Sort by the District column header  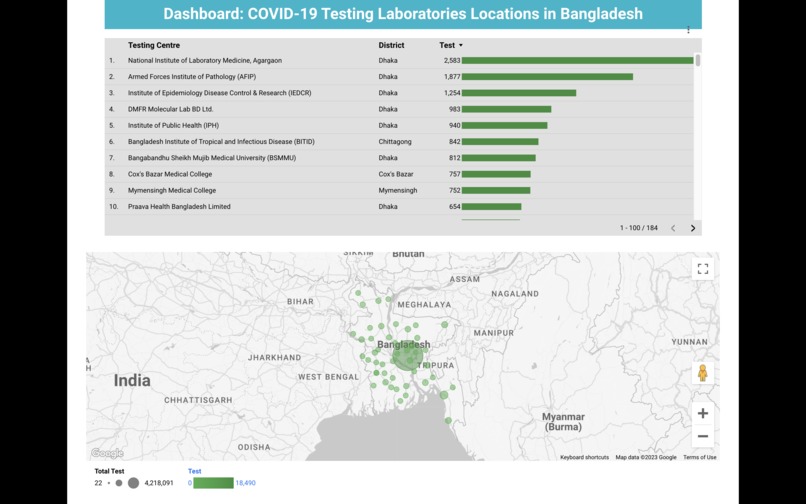tap(391, 45)
